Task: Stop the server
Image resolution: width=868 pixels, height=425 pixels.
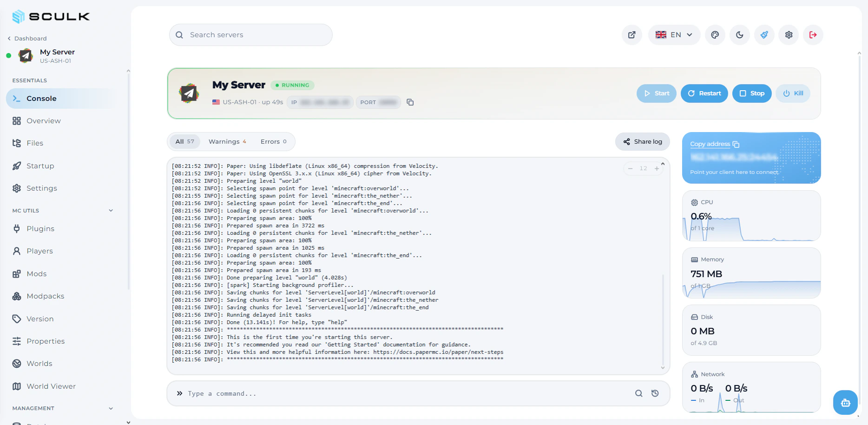Action: [x=752, y=93]
